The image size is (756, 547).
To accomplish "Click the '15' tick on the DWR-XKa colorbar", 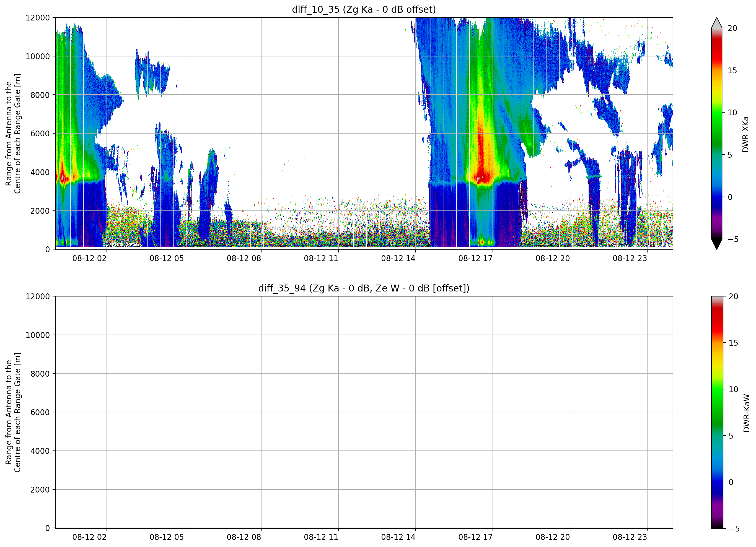I will click(732, 71).
